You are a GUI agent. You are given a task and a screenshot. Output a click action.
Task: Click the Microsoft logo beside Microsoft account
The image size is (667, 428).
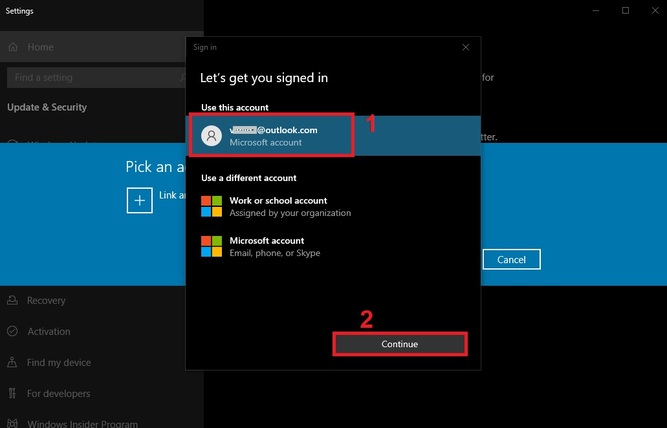[x=211, y=246]
